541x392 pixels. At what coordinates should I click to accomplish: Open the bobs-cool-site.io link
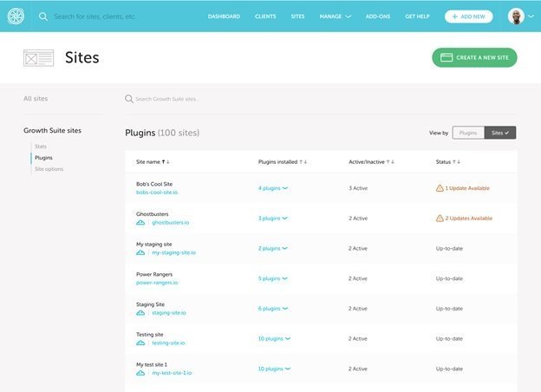point(157,193)
